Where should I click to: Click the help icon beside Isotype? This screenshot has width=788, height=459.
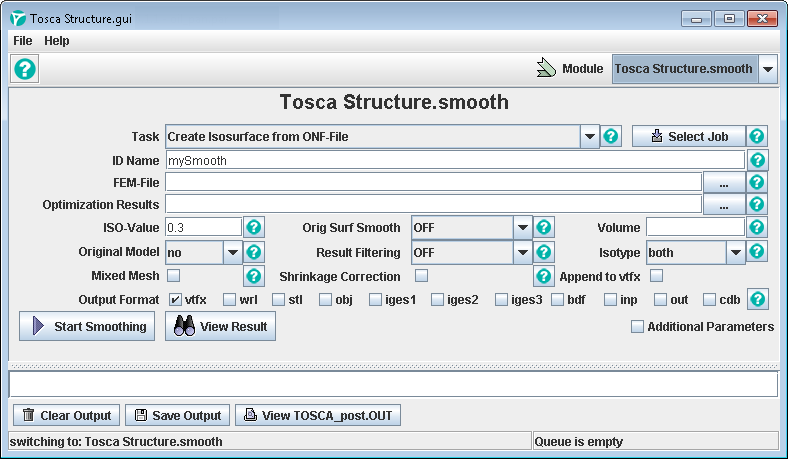[757, 252]
